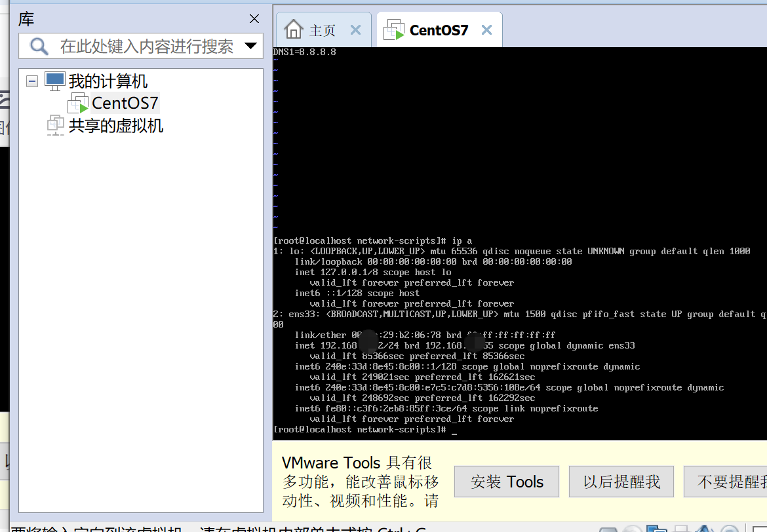Focus the library search input field
This screenshot has height=532, width=767.
pos(141,46)
